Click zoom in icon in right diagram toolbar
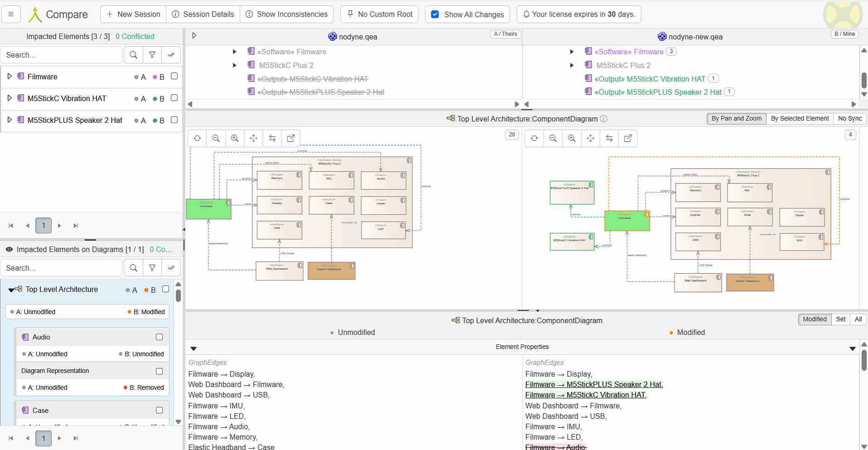 (572, 138)
